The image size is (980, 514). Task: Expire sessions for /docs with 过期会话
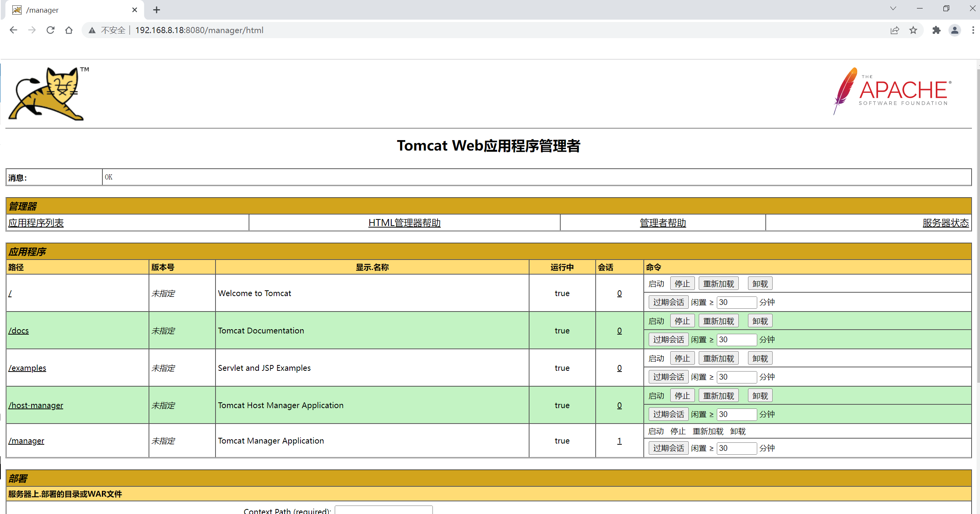[x=668, y=340]
